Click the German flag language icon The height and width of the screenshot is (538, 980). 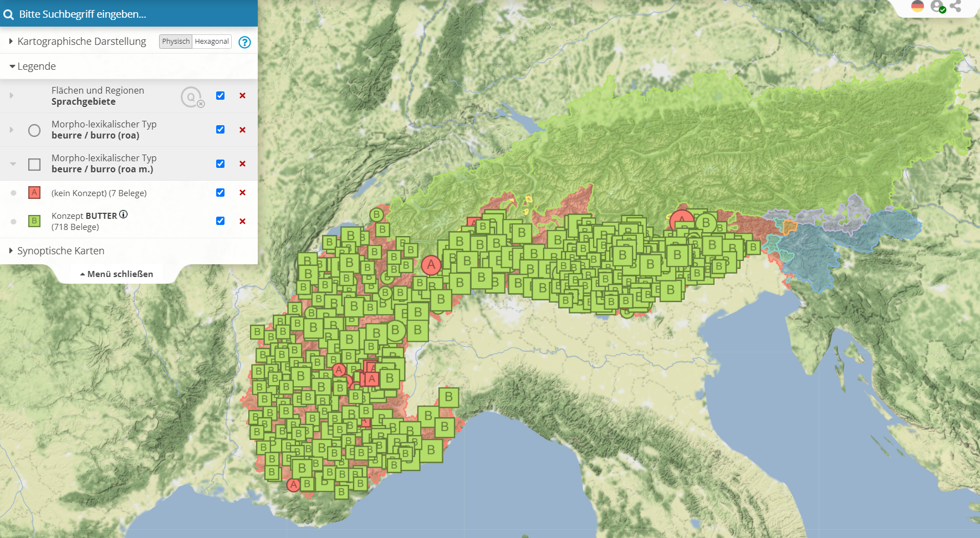tap(917, 6)
